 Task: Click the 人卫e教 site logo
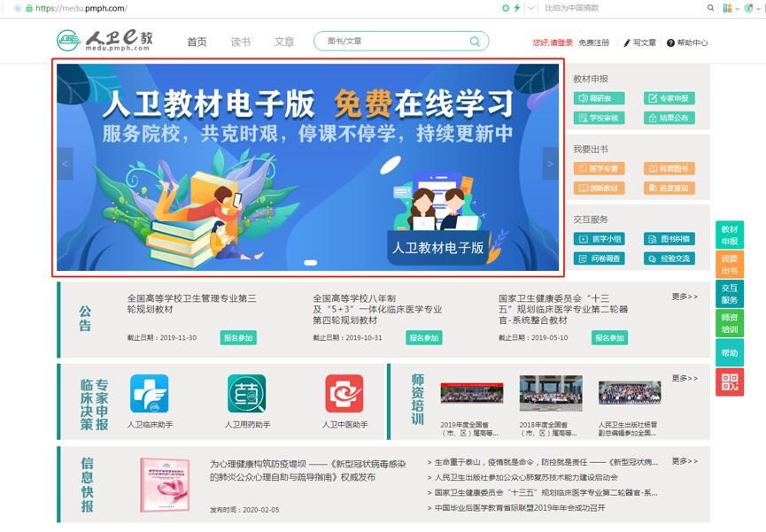(x=105, y=41)
